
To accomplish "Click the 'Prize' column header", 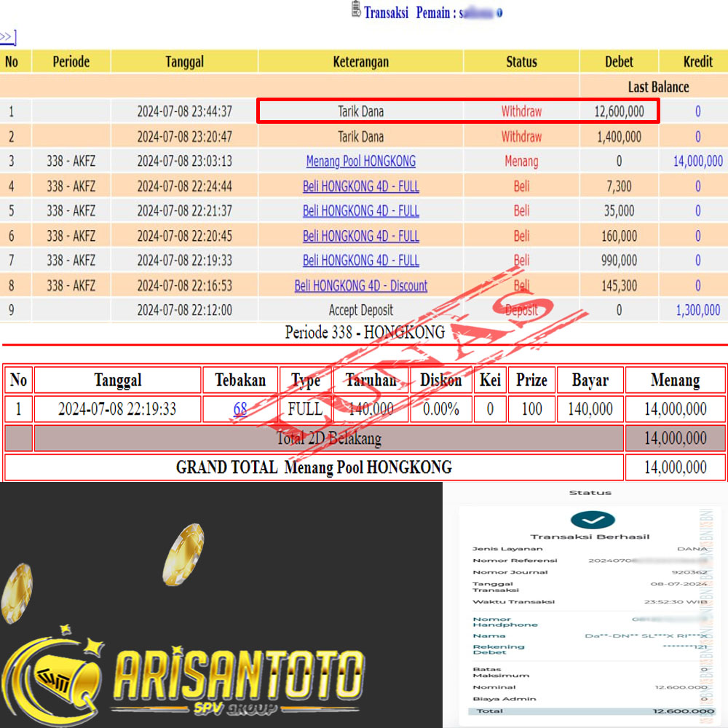I will (x=531, y=380).
